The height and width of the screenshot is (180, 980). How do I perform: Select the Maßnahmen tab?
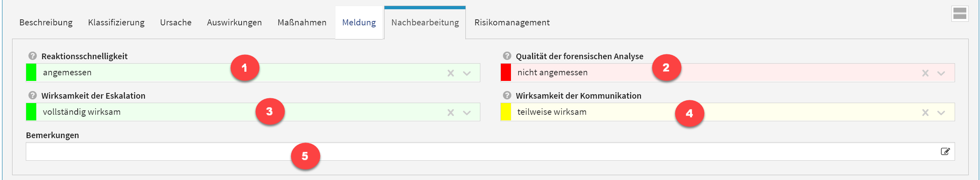(302, 23)
